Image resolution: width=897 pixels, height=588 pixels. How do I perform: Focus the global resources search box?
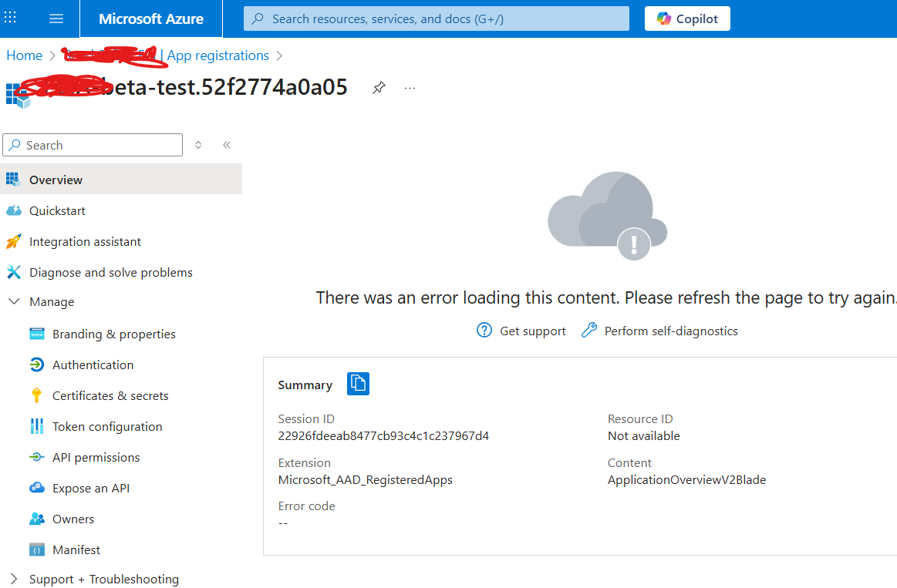click(x=436, y=18)
